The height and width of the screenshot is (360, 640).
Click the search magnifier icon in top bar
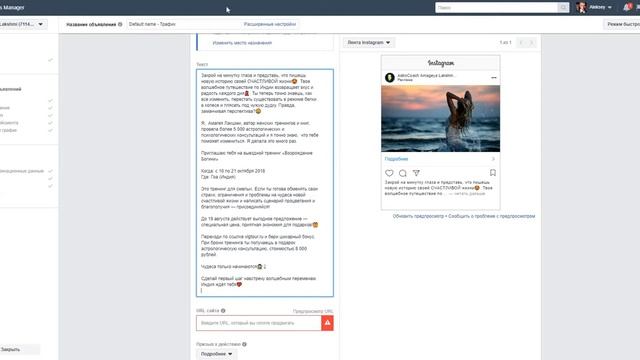click(x=563, y=7)
